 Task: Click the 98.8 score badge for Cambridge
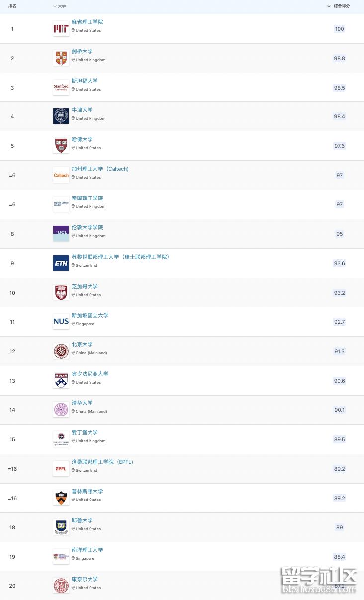(x=339, y=58)
